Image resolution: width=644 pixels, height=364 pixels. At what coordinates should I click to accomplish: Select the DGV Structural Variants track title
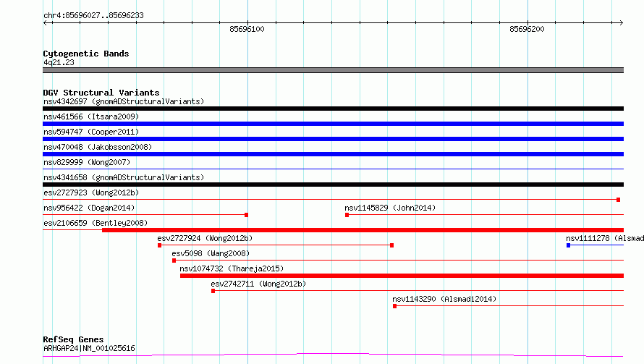coord(101,93)
